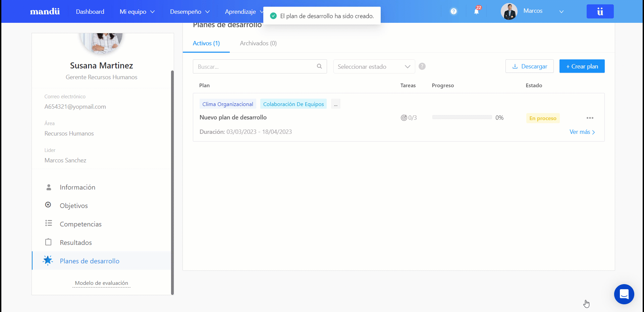Viewport: 644px width, 312px height.
Task: Click the profile sidebar vertical scrollbar
Action: pyautogui.click(x=172, y=182)
